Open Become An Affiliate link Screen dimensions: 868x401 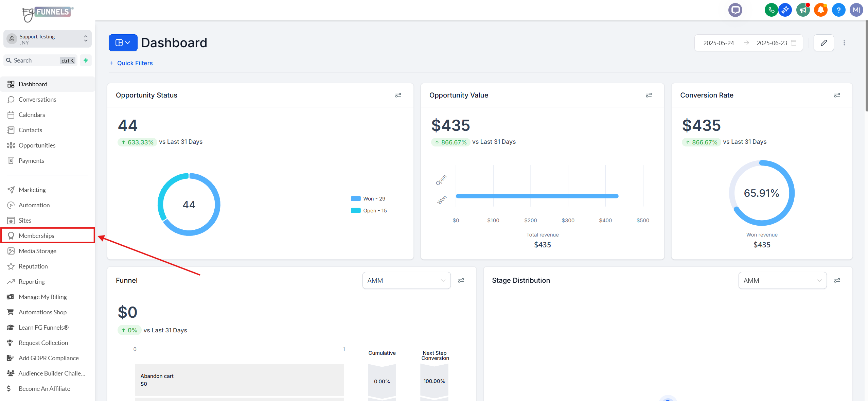48,388
